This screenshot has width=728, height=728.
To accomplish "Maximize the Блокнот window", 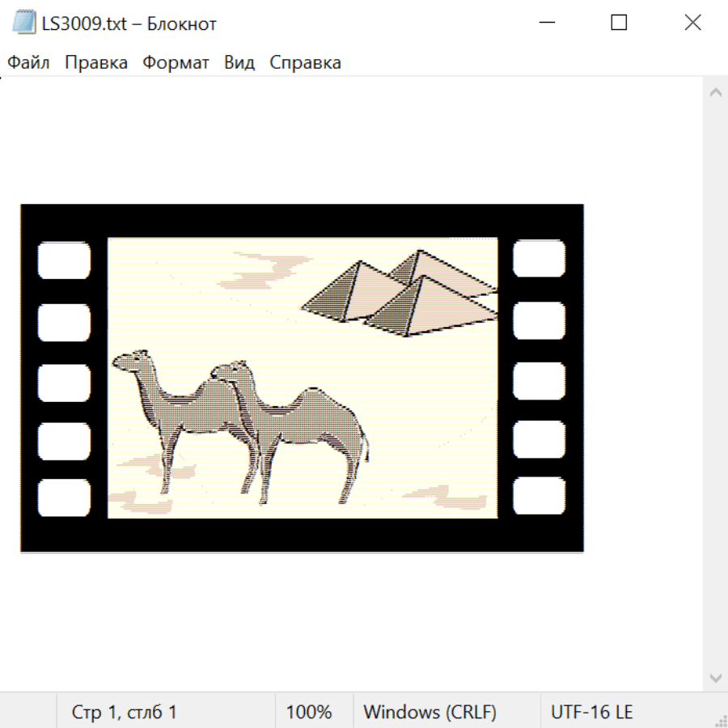I will (619, 23).
